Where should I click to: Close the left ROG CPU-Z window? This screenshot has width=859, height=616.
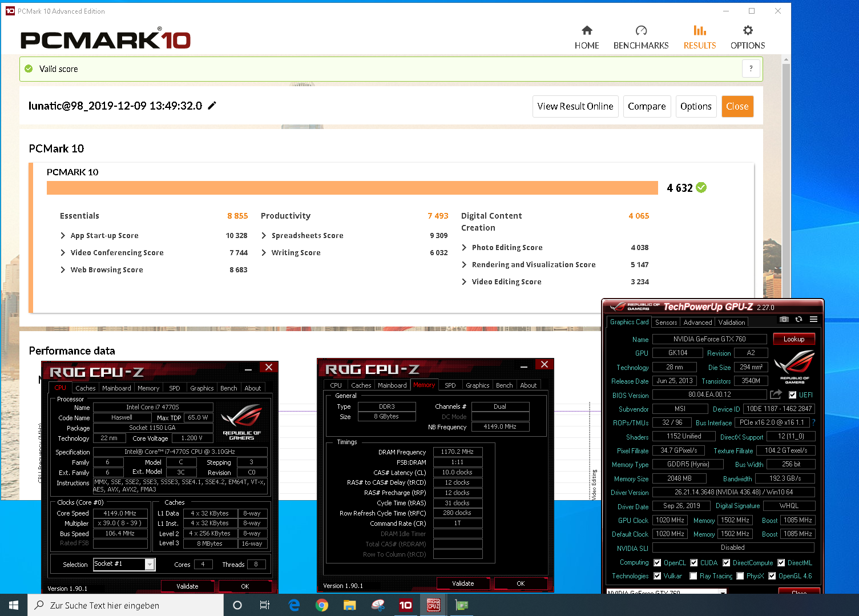269,367
